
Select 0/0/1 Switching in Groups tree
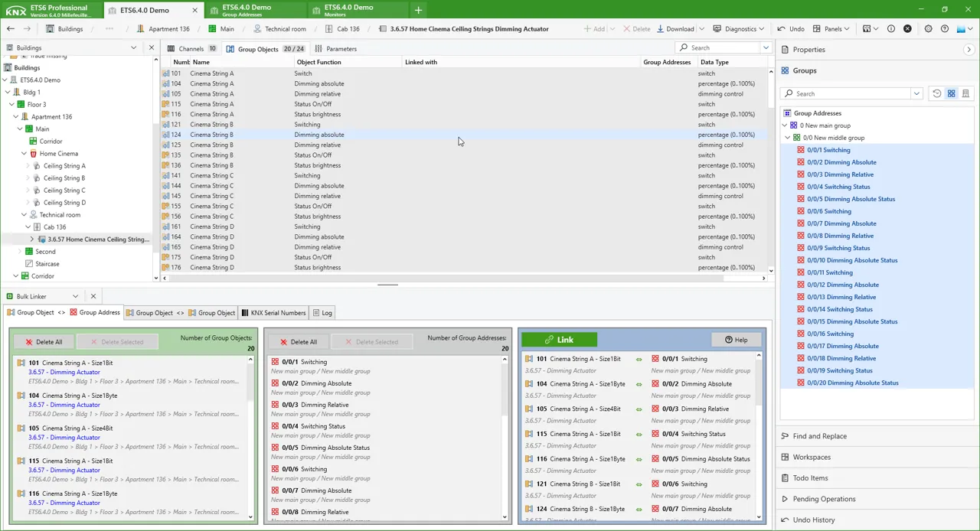[828, 150]
